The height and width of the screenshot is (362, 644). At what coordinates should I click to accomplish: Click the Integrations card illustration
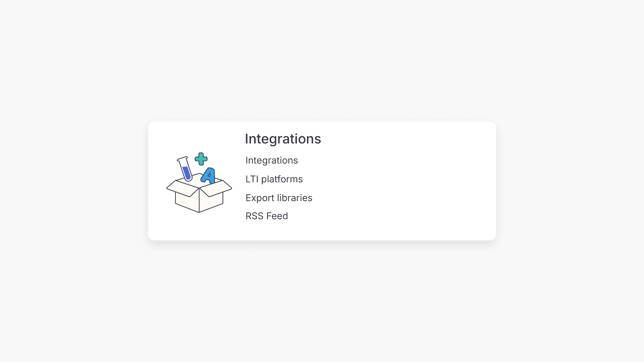199,183
